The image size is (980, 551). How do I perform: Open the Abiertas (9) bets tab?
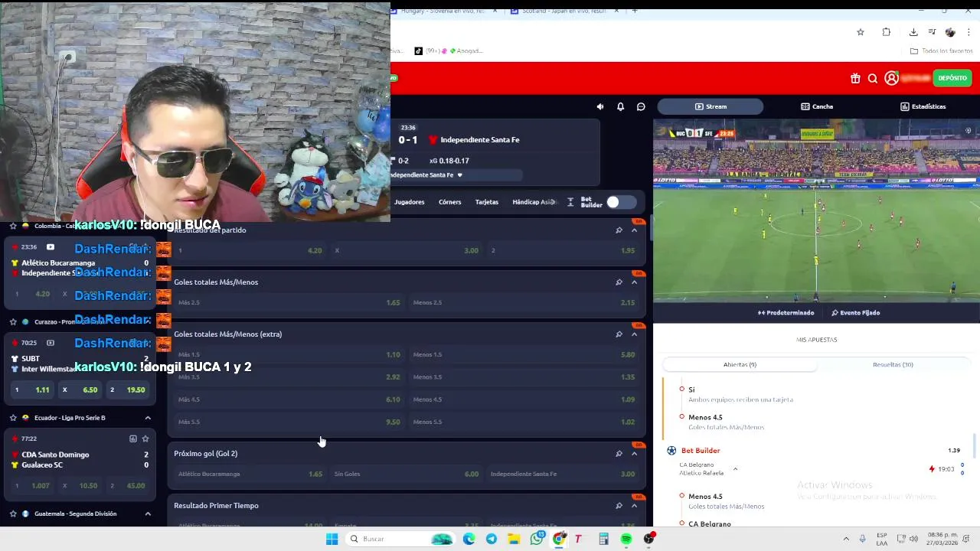click(x=740, y=364)
